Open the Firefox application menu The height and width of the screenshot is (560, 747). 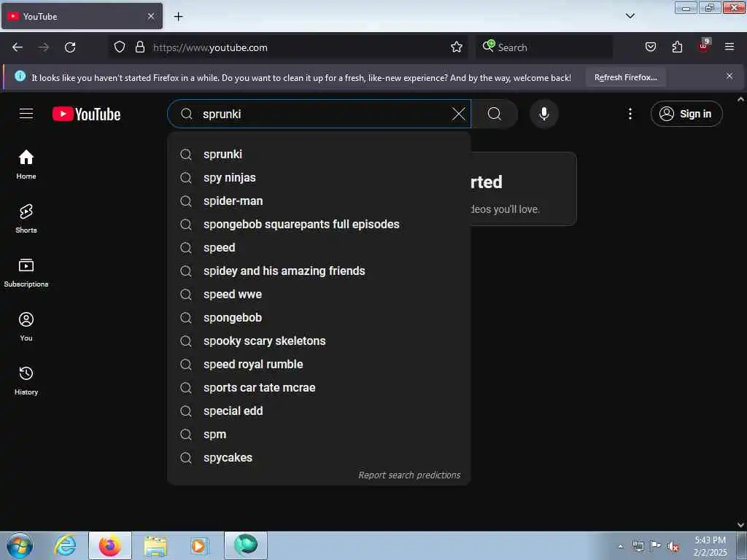729,47
